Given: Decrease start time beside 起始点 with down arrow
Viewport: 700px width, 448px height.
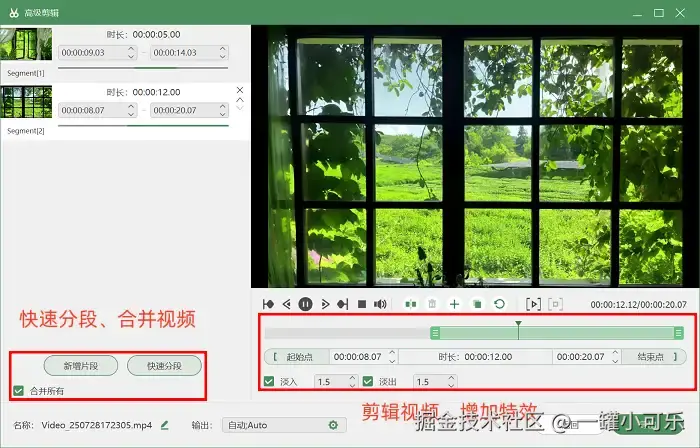Looking at the screenshot, I should click(x=392, y=361).
